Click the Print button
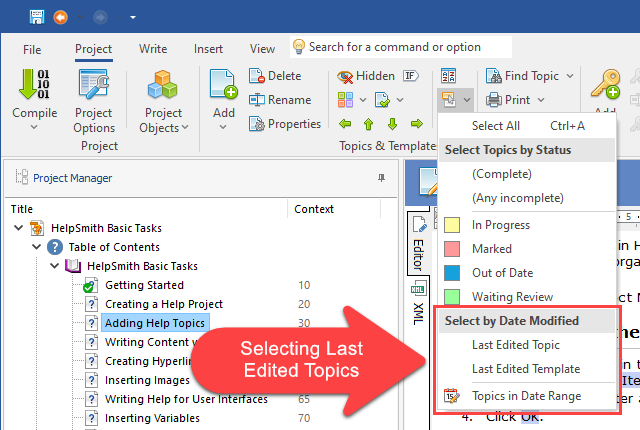The image size is (640, 430). point(508,100)
